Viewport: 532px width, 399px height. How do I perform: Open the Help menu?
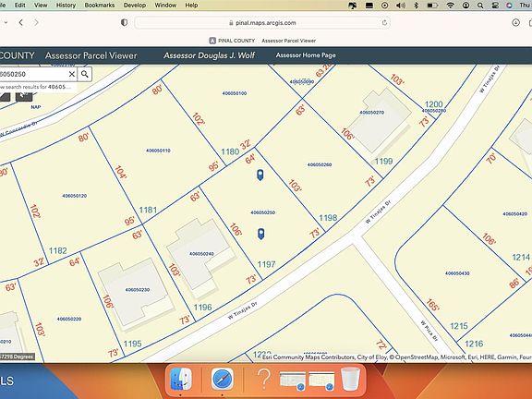click(191, 6)
